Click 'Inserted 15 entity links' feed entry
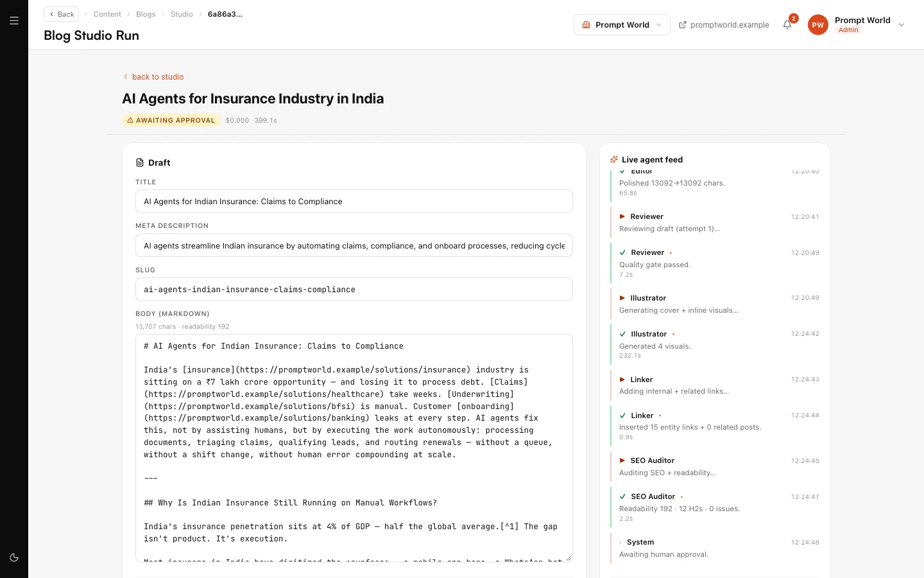924x578 pixels. pos(690,427)
